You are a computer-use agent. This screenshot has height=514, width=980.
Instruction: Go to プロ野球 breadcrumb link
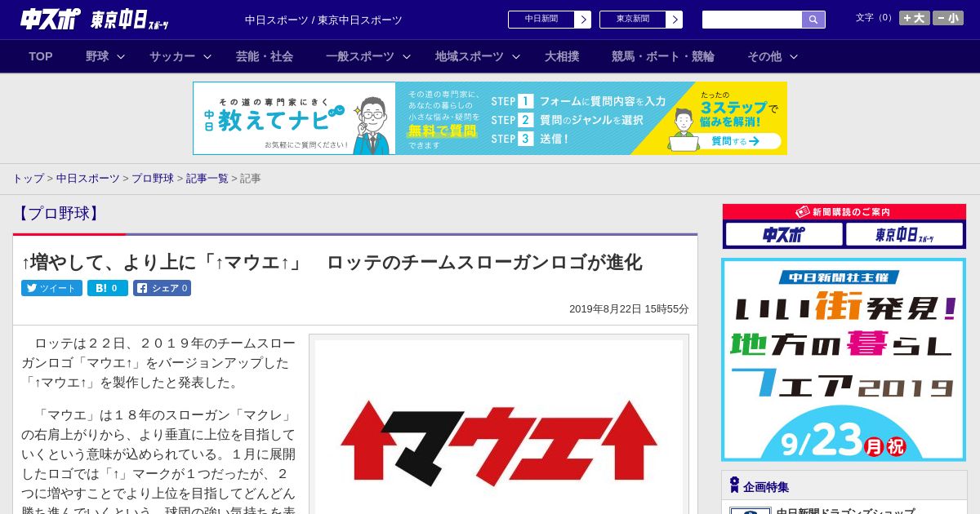point(153,179)
